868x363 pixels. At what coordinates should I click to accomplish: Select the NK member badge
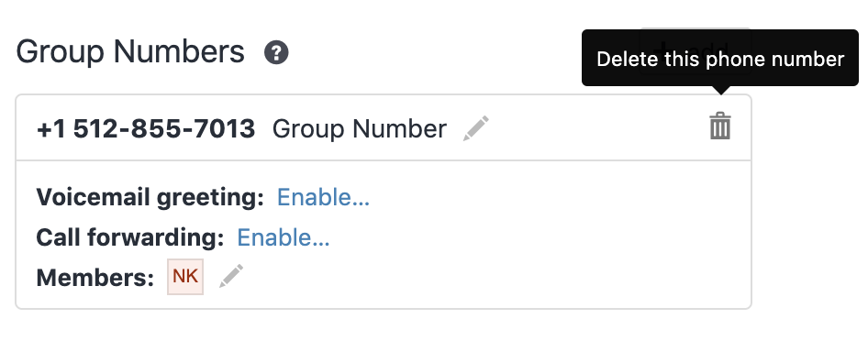pos(185,277)
